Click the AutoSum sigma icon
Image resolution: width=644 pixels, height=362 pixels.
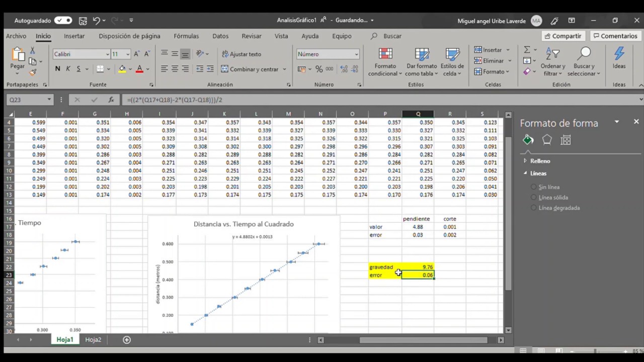coord(527,50)
